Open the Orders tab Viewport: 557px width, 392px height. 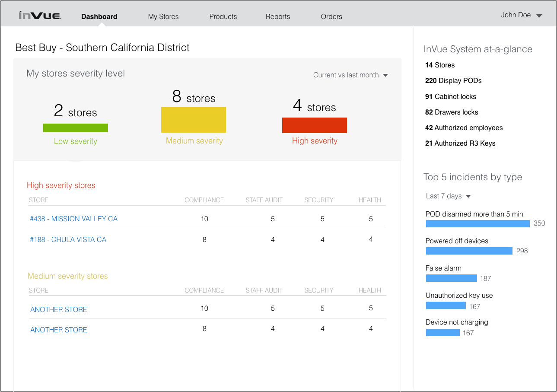click(x=331, y=16)
